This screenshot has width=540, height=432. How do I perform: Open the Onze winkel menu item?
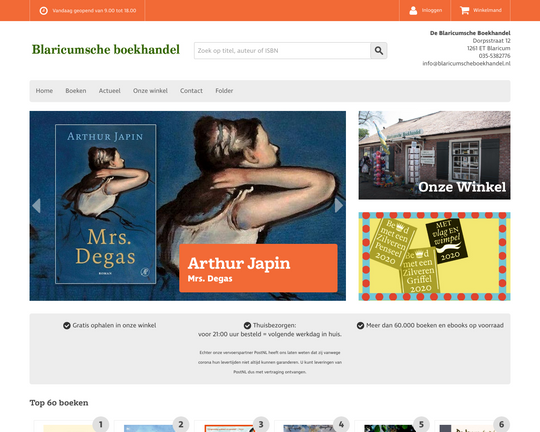click(150, 91)
